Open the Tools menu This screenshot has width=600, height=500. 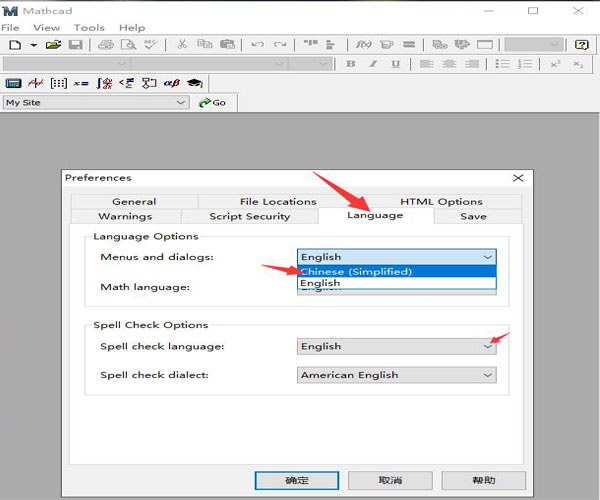click(89, 28)
